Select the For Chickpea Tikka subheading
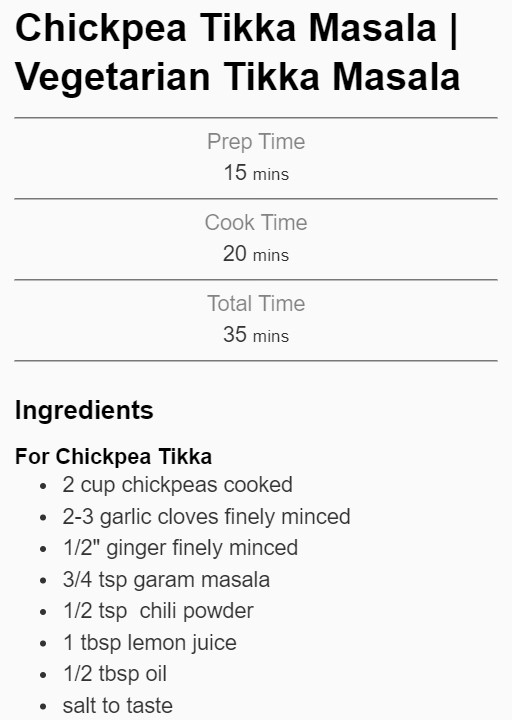The width and height of the screenshot is (512, 720). coord(113,457)
